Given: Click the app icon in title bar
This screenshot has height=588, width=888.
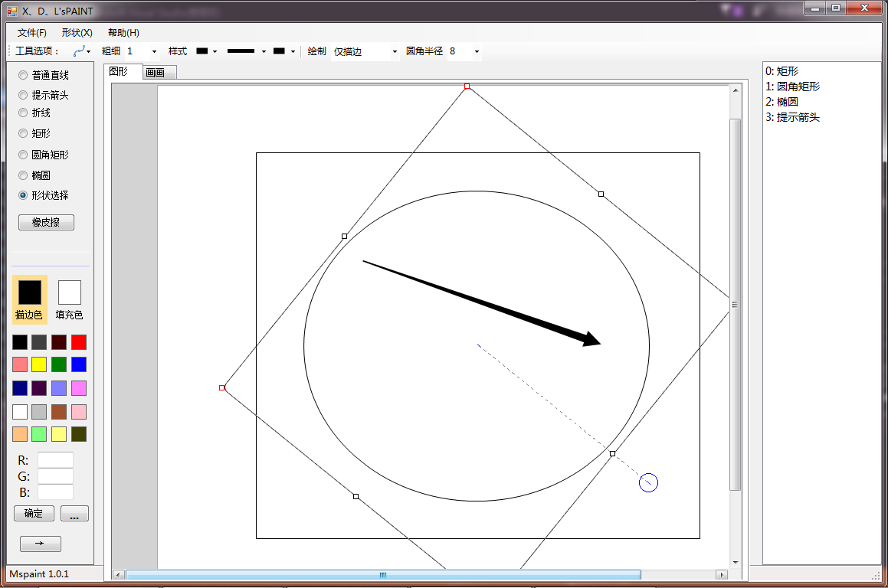Looking at the screenshot, I should pos(11,11).
